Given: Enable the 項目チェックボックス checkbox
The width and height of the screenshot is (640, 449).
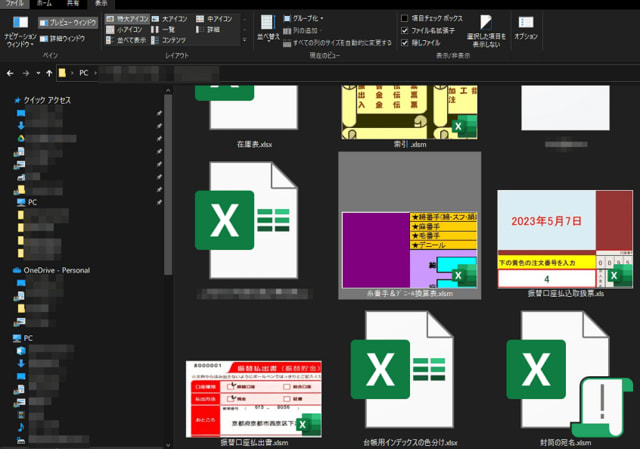Looking at the screenshot, I should (x=404, y=19).
